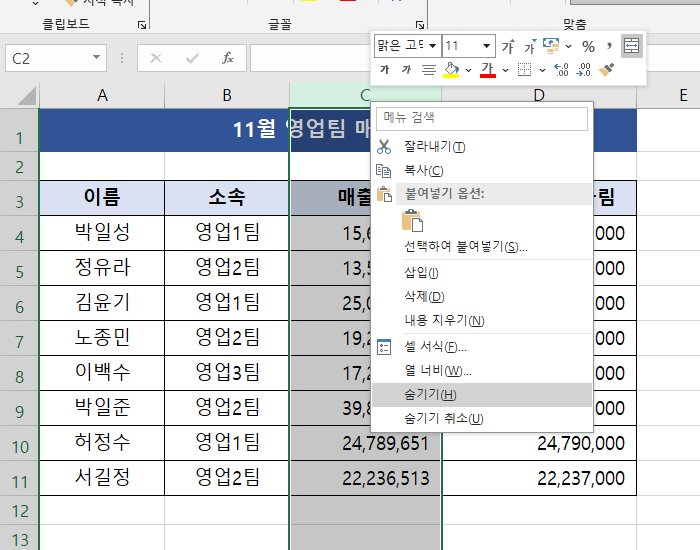This screenshot has width=700, height=550.
Task: Click the menu search box
Action: click(x=482, y=118)
